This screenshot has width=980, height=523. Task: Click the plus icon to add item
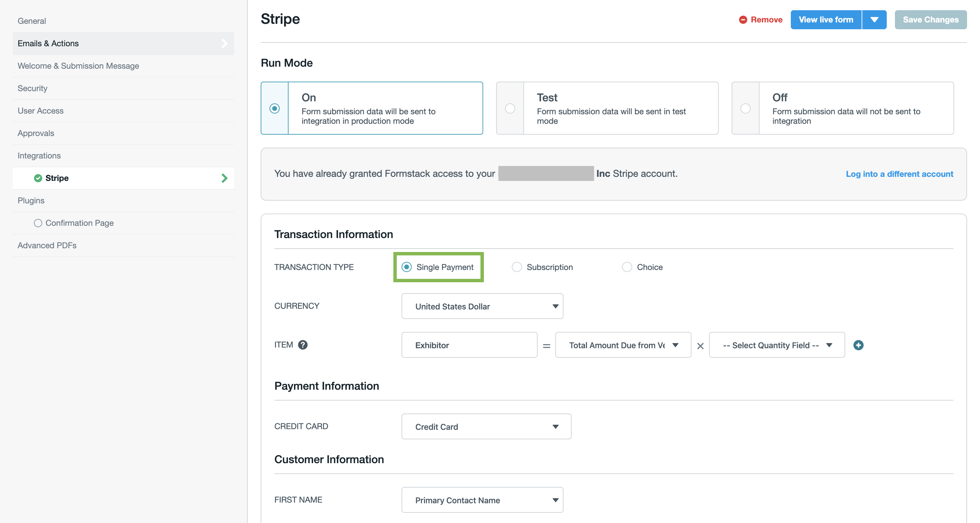858,345
